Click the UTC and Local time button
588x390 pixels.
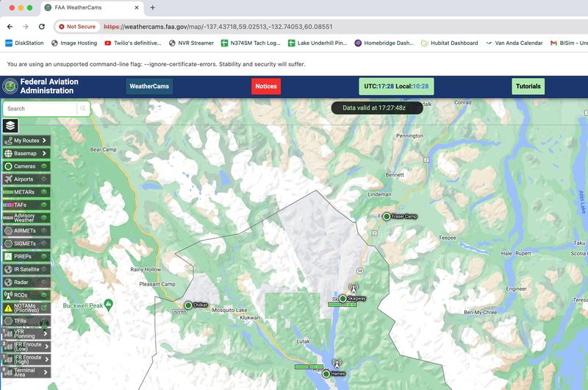pos(396,86)
